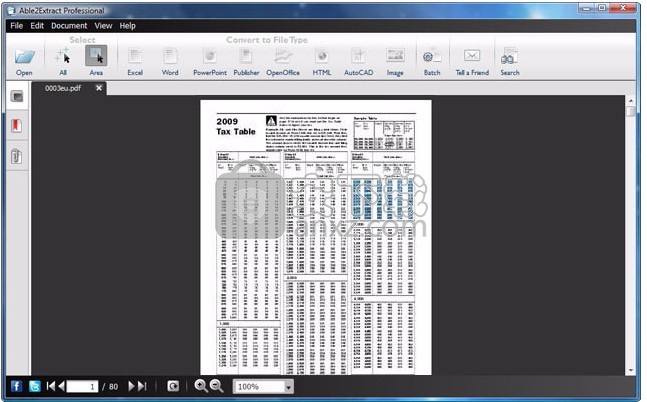Show the page thumbnails side panel

click(x=17, y=97)
